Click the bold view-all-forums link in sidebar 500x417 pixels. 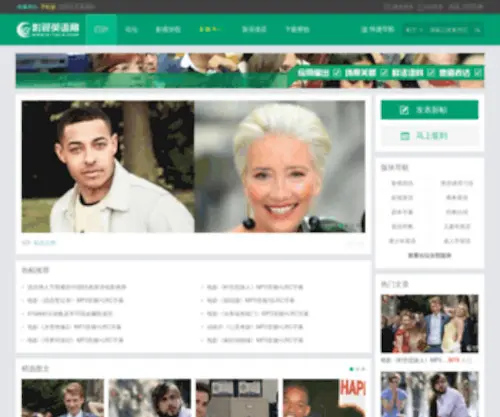click(430, 255)
